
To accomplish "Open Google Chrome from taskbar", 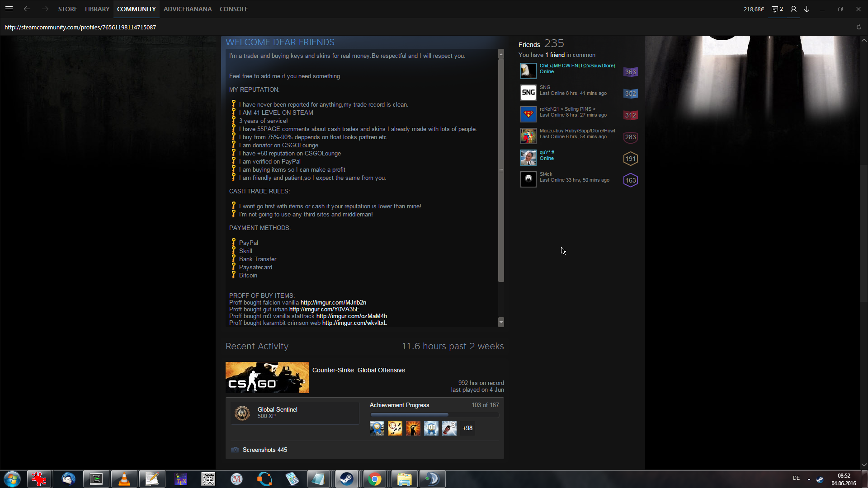I will point(375,479).
